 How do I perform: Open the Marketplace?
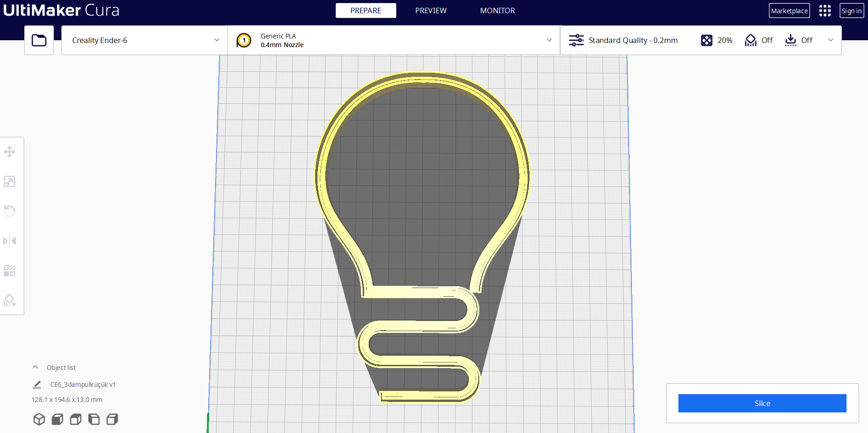[789, 11]
